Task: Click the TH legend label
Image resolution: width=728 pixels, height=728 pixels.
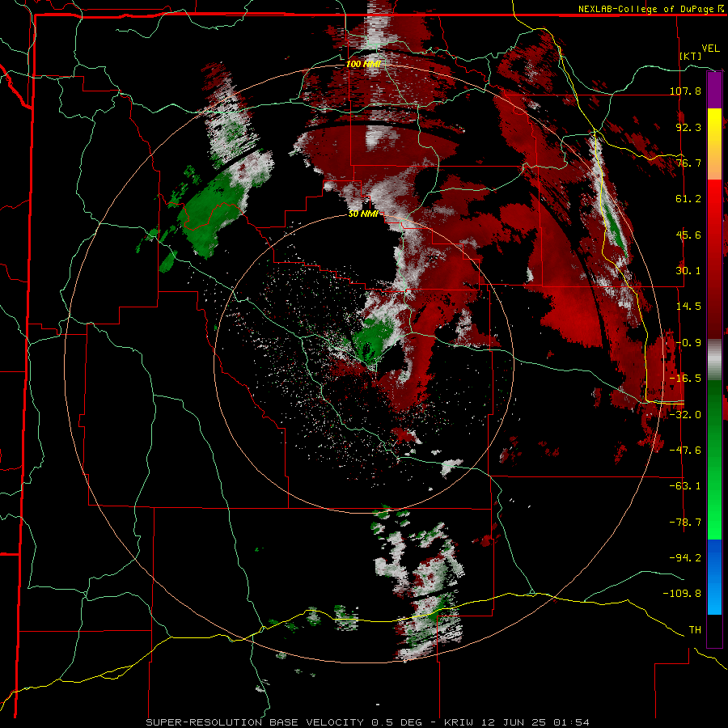Action: click(x=695, y=630)
